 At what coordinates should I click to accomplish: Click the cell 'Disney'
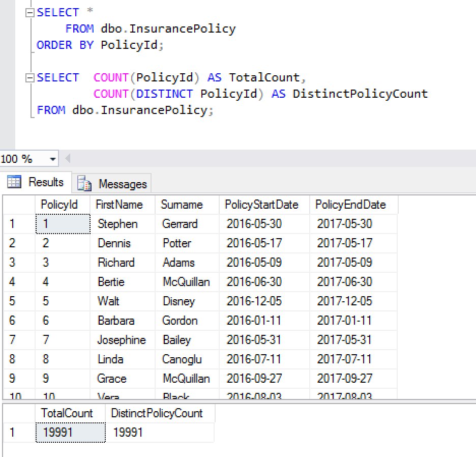(x=187, y=301)
